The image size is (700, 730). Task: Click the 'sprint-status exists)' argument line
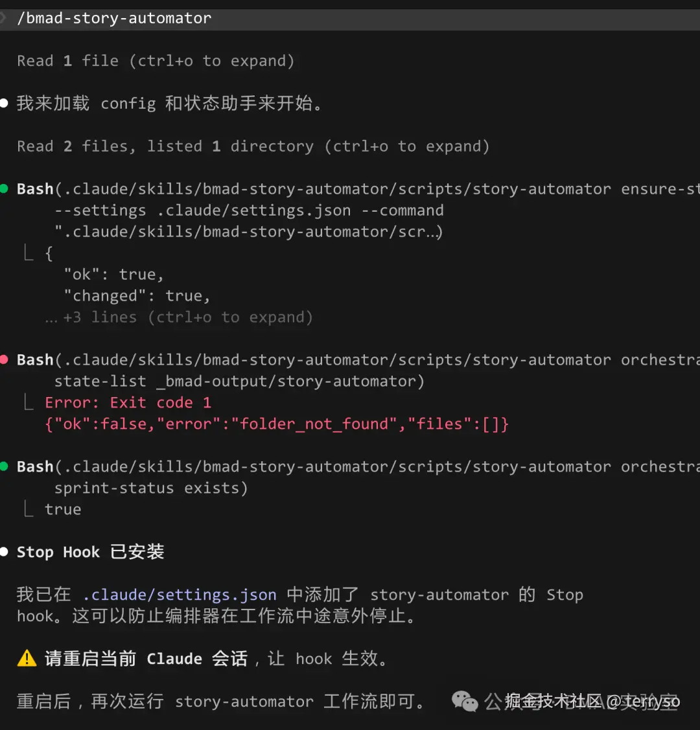[151, 488]
